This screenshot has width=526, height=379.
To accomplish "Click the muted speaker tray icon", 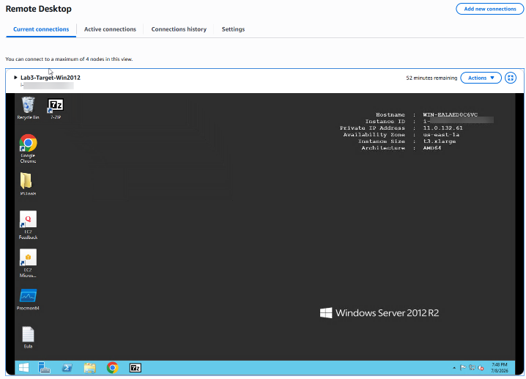I will pyautogui.click(x=481, y=368).
